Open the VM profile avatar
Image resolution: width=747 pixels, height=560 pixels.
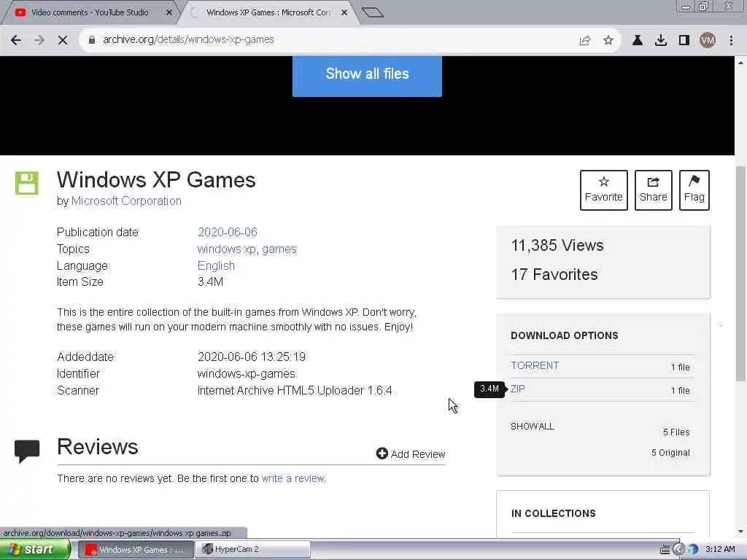pyautogui.click(x=708, y=40)
